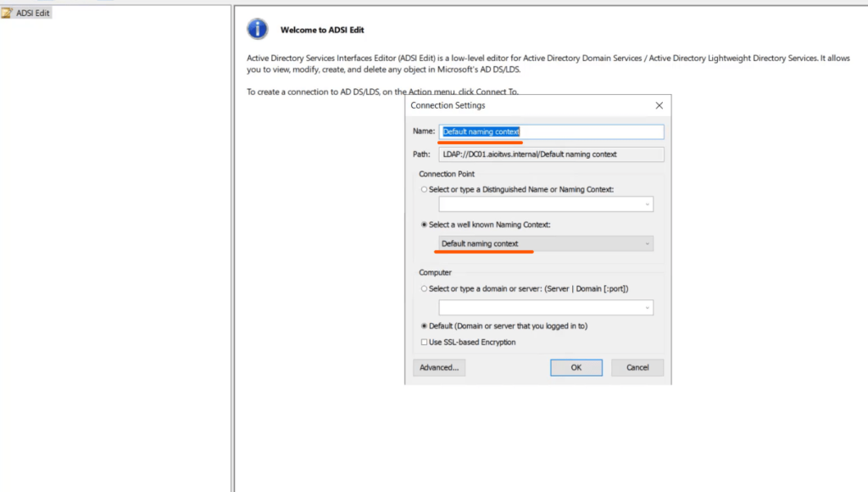Click the ADSI Edit notepad icon in tree

[7, 13]
